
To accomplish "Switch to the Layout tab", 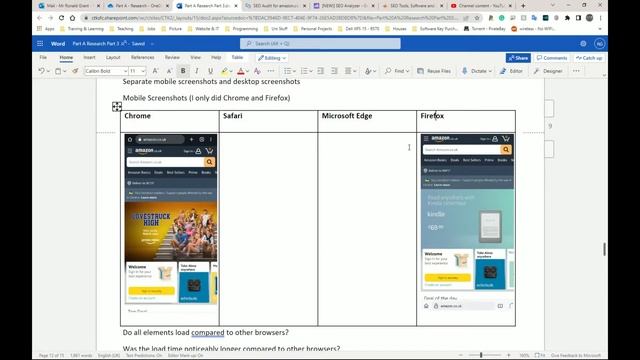I will point(113,58).
